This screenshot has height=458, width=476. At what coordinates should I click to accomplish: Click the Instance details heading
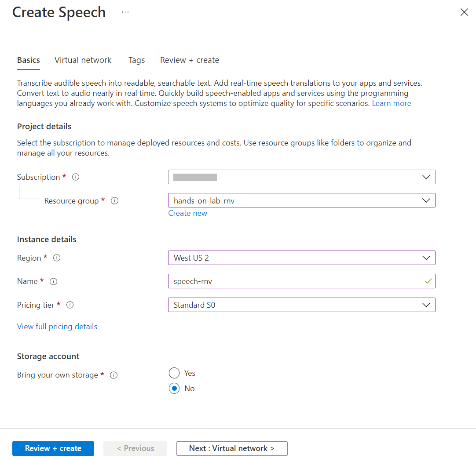point(47,240)
